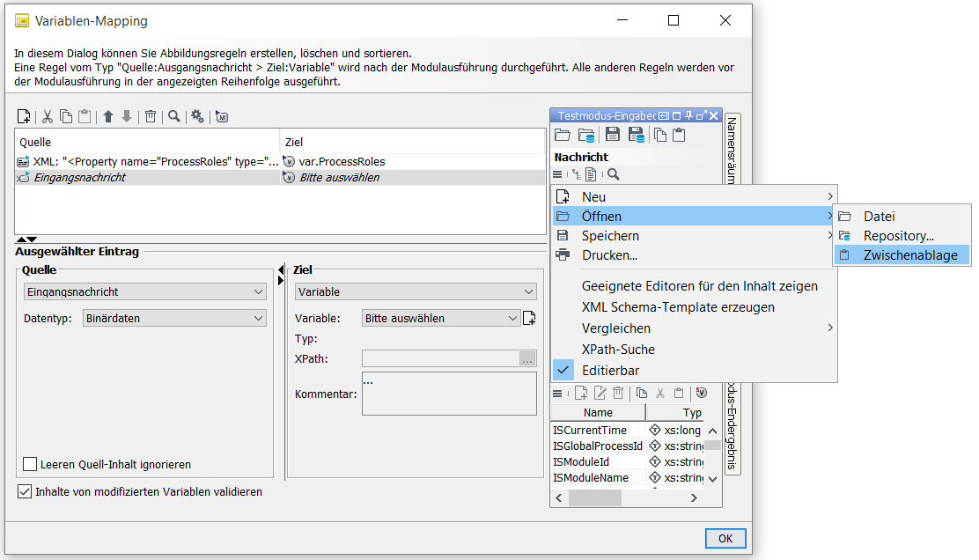Click the save-to-repository disk icon

point(637,135)
